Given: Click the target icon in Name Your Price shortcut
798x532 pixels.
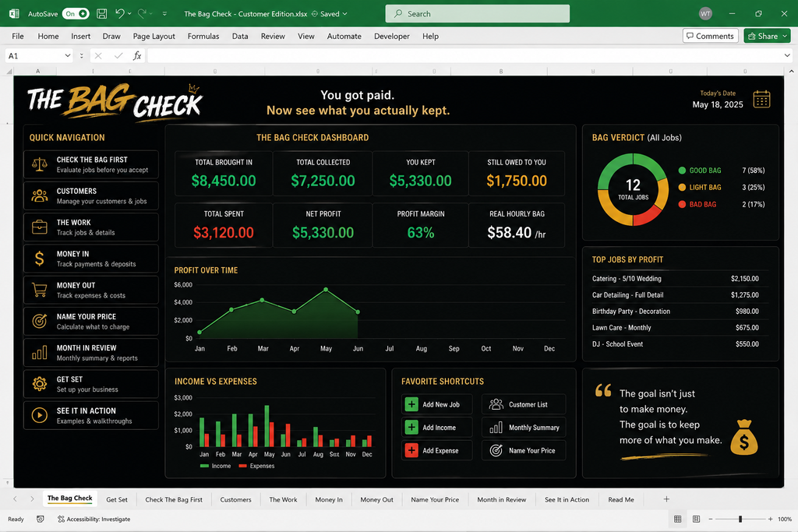Looking at the screenshot, I should tap(496, 450).
